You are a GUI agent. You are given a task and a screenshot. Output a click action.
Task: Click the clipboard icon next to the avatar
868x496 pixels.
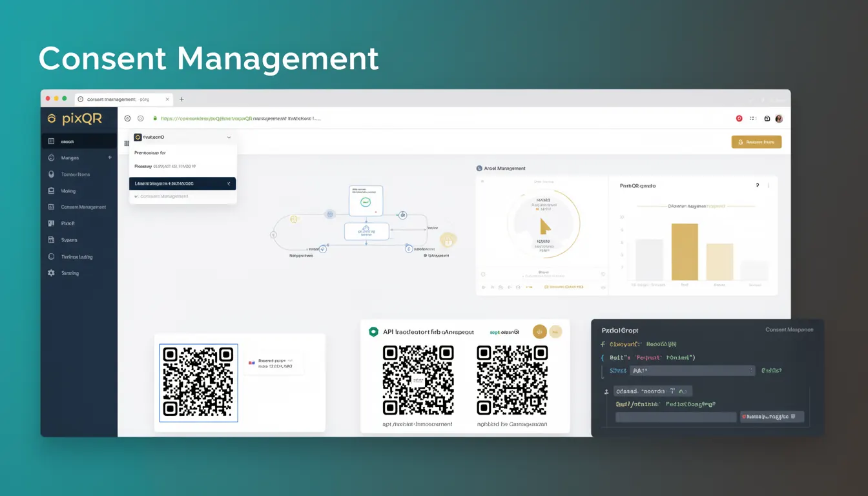tap(767, 119)
